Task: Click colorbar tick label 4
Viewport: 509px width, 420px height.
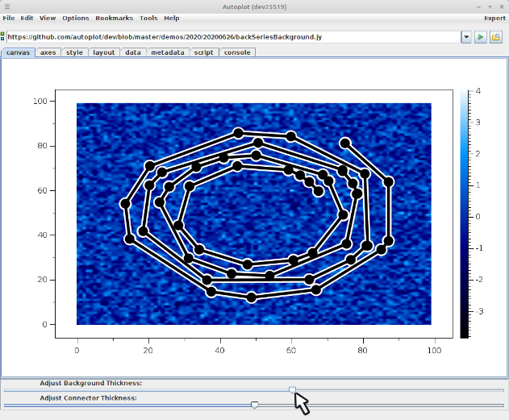Action: click(478, 91)
